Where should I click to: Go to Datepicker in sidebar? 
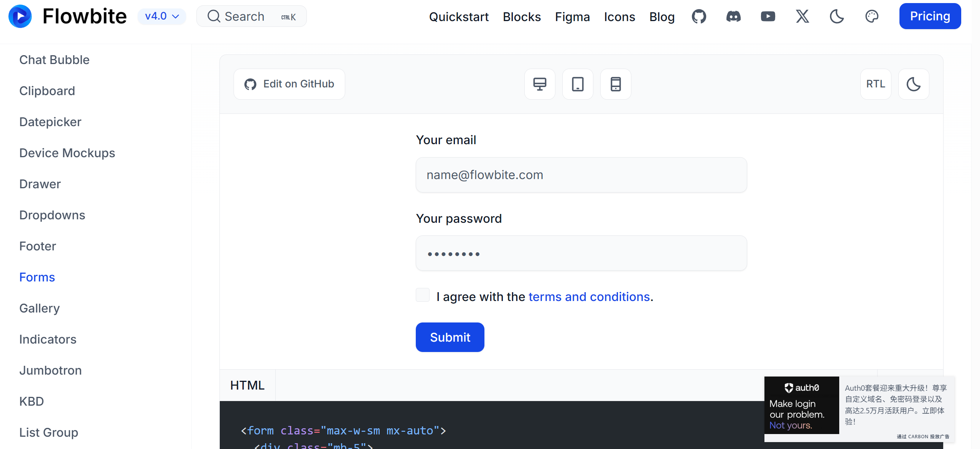coord(50,122)
